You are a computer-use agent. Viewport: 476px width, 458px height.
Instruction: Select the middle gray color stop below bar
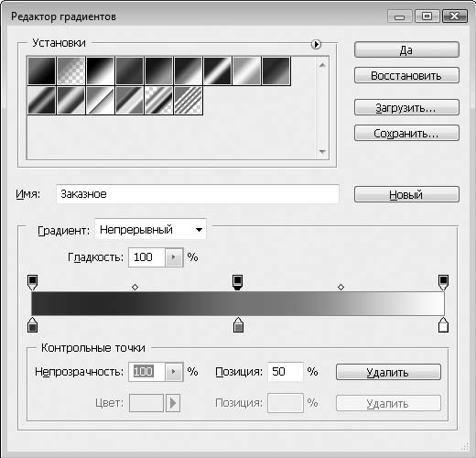pyautogui.click(x=238, y=324)
